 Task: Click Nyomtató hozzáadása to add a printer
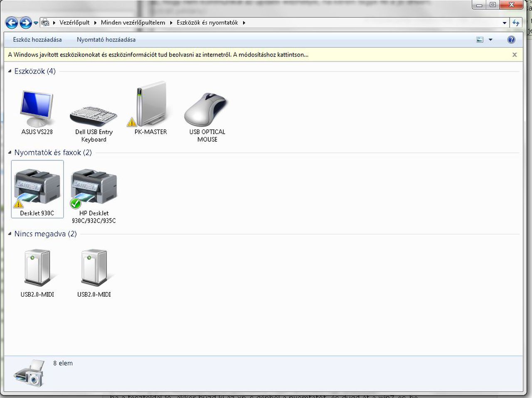[x=106, y=39]
